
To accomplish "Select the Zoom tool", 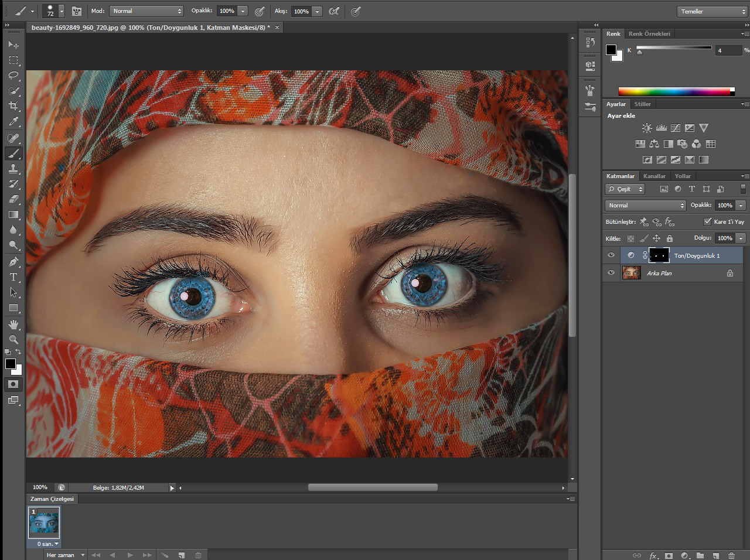I will [13, 340].
